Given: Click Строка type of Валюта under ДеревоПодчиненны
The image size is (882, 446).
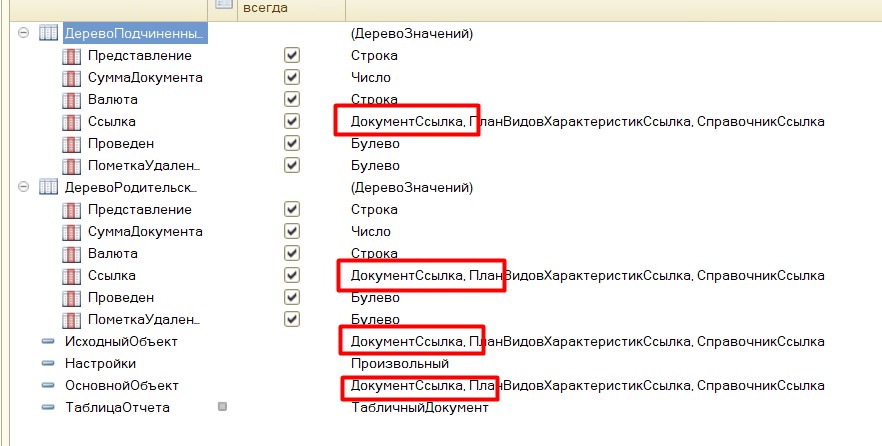Looking at the screenshot, I should [x=374, y=100].
